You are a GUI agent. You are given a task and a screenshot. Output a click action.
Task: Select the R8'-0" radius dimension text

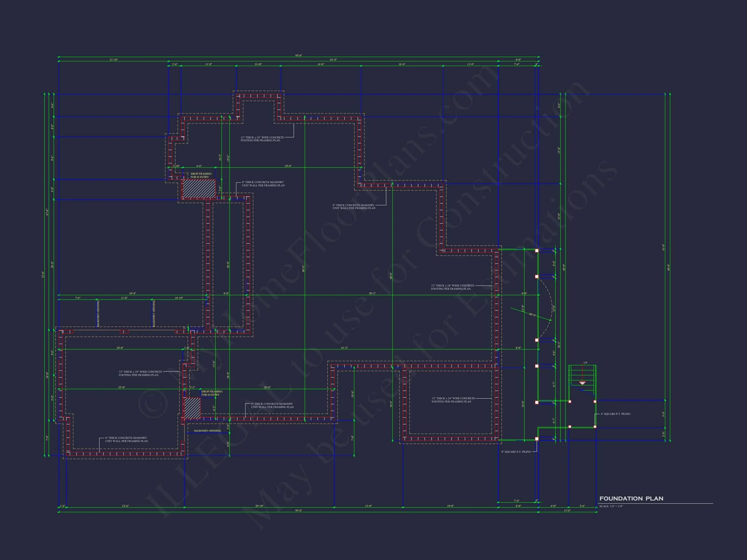point(533,315)
